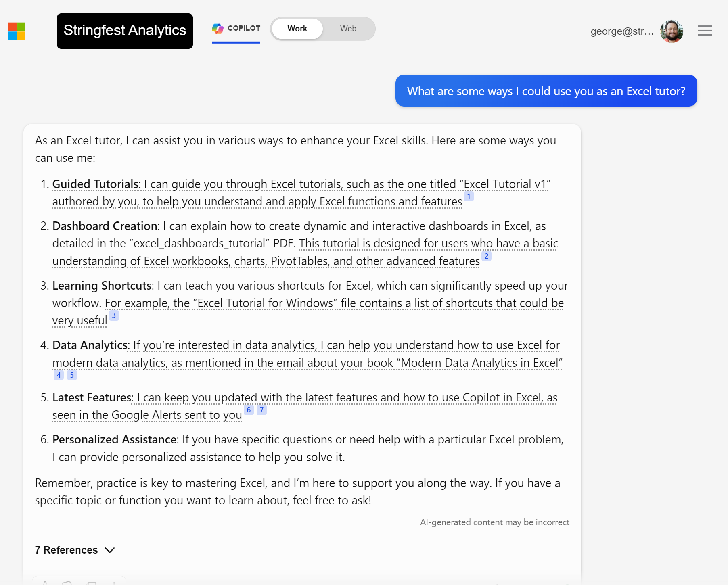This screenshot has height=585, width=728.
Task: Click the george@str… account name
Action: (x=622, y=31)
